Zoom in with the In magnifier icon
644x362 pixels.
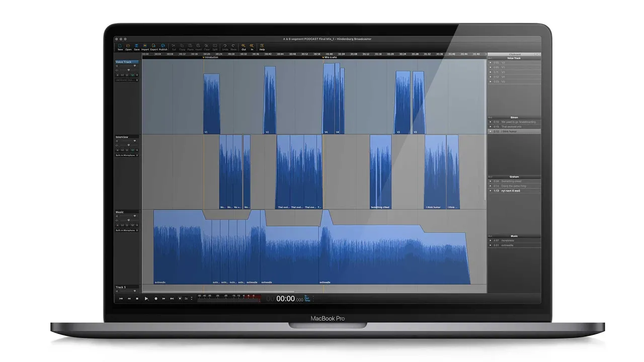[252, 47]
